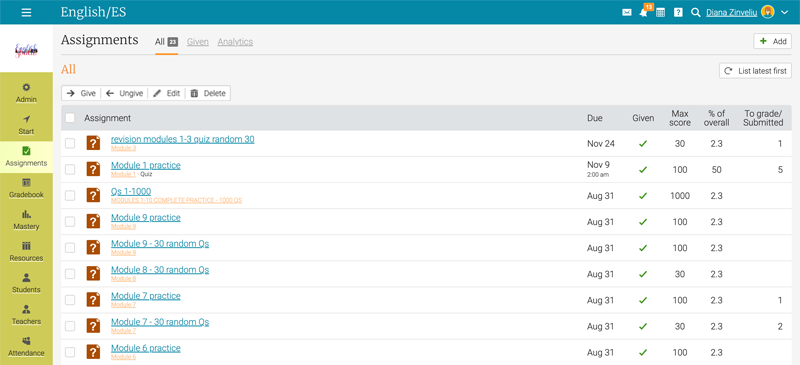Open Students in the sidebar

coord(27,284)
